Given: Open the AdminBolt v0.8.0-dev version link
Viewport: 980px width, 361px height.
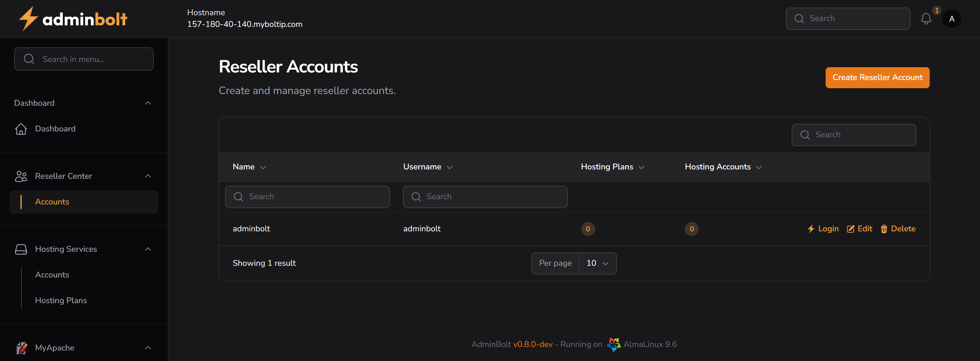Looking at the screenshot, I should (533, 344).
